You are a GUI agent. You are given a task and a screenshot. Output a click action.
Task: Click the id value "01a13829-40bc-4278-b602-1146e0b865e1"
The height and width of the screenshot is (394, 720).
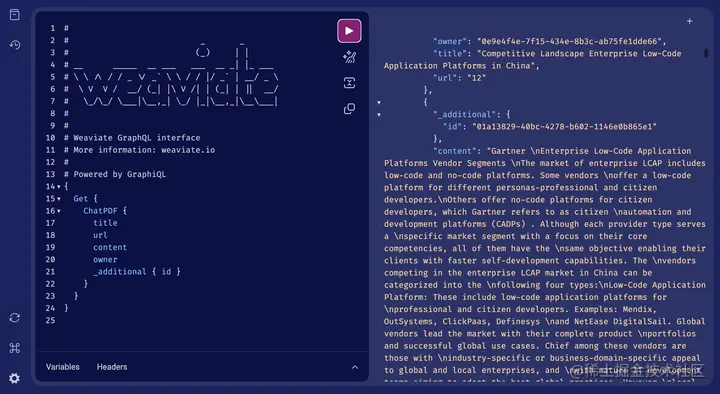(x=564, y=126)
